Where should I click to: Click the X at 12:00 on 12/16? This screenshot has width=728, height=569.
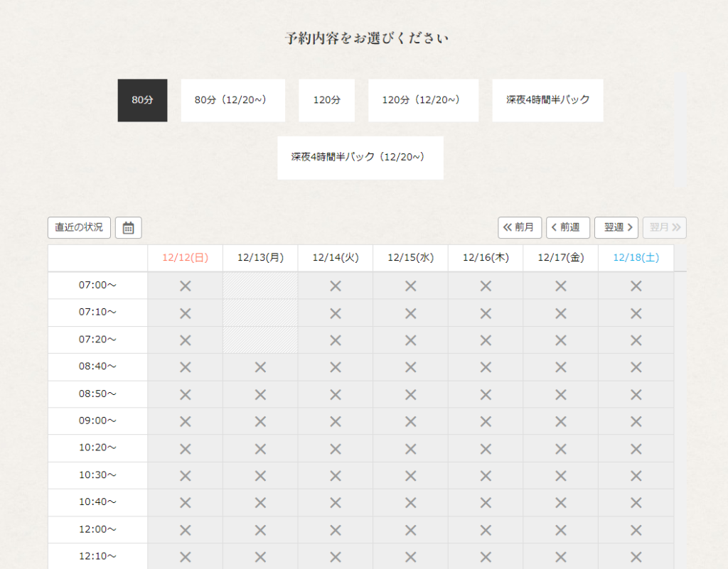[486, 530]
